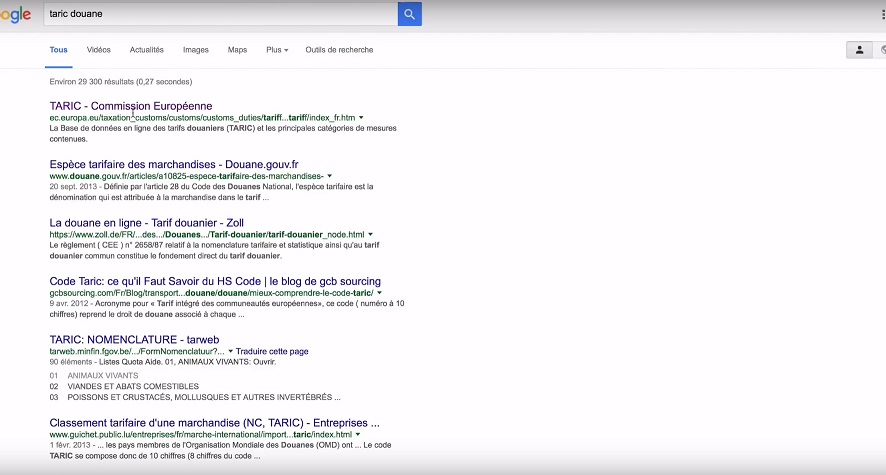
Task: Switch to the Vidéos tab
Action: tap(99, 50)
